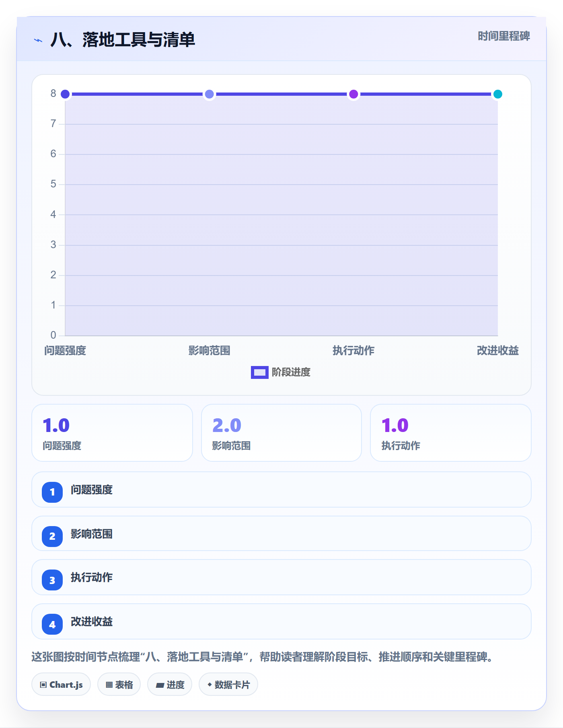Click the Chart.js tag
The image size is (563, 728).
[61, 684]
